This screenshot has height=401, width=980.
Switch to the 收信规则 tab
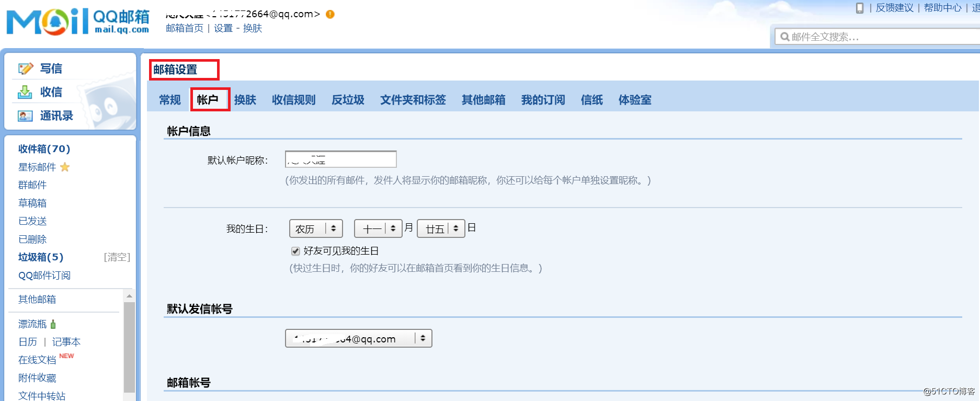(x=293, y=100)
